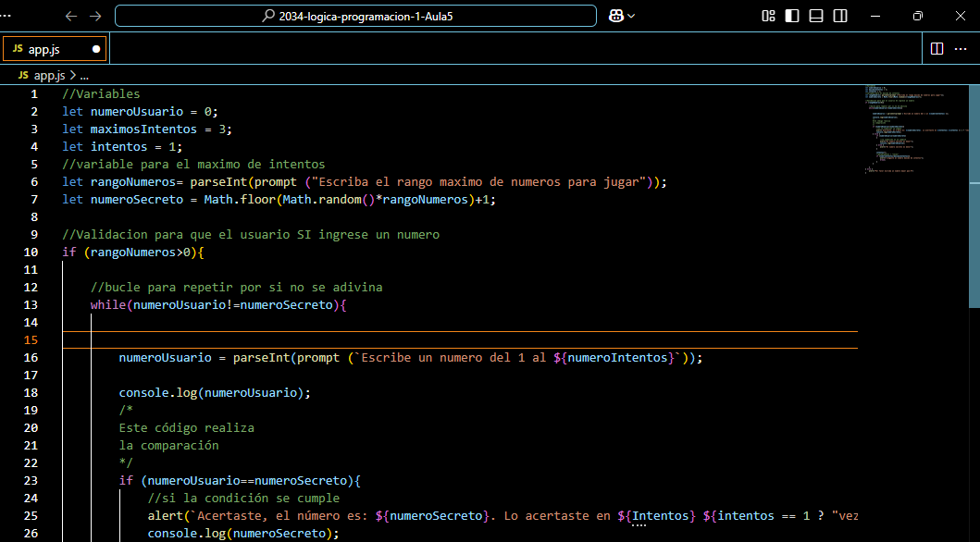This screenshot has height=542, width=980.
Task: Open the Copilot chat icon
Action: pos(615,17)
